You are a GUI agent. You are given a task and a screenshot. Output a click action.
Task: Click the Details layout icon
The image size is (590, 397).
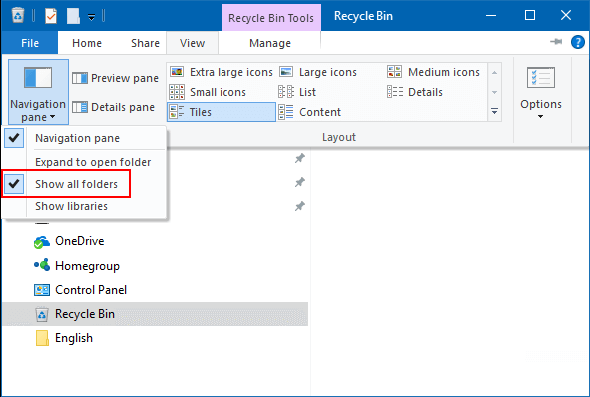(x=395, y=92)
